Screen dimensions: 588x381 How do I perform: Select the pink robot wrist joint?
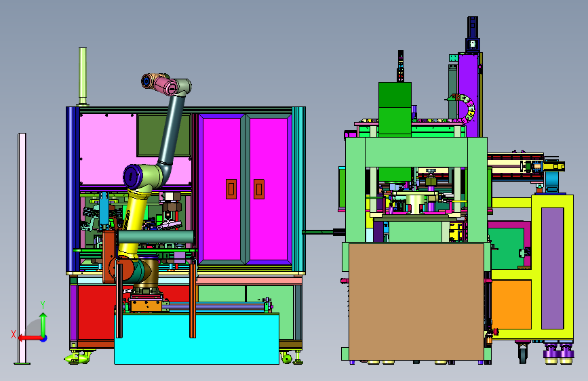[165, 85]
